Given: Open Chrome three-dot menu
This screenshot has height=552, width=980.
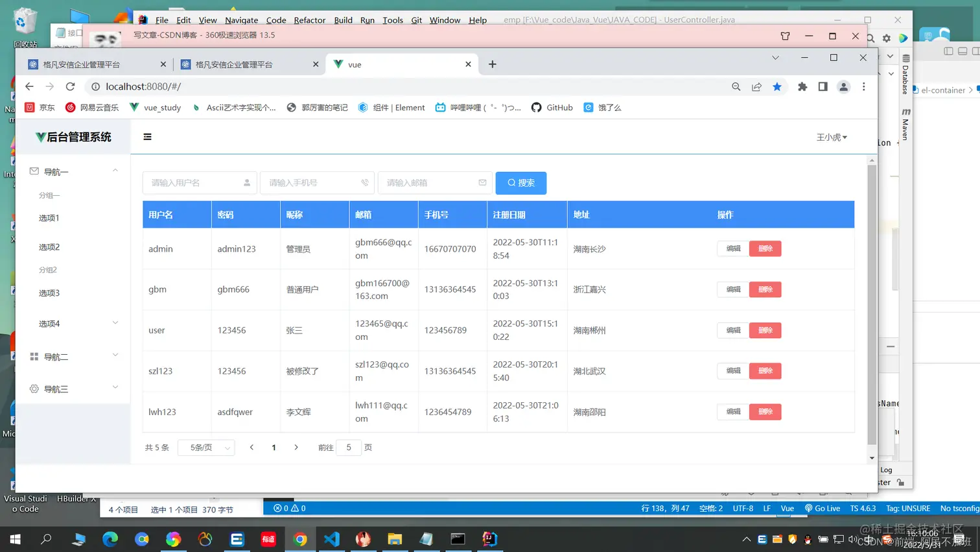Looking at the screenshot, I should (864, 86).
